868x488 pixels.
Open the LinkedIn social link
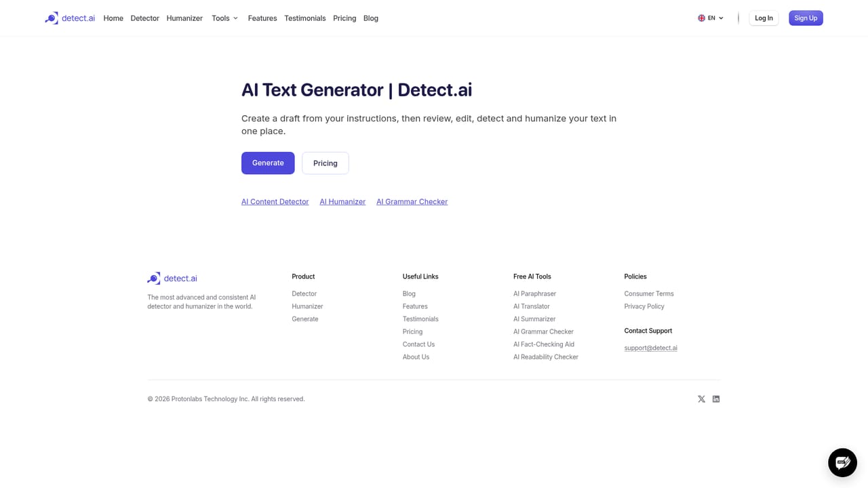point(715,399)
